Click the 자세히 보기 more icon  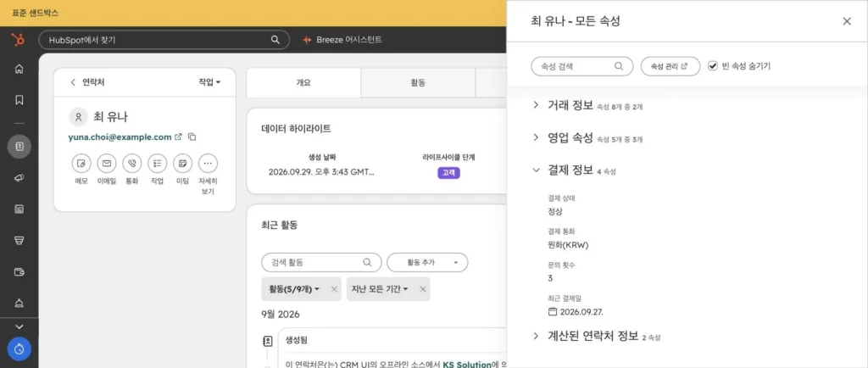tap(208, 164)
